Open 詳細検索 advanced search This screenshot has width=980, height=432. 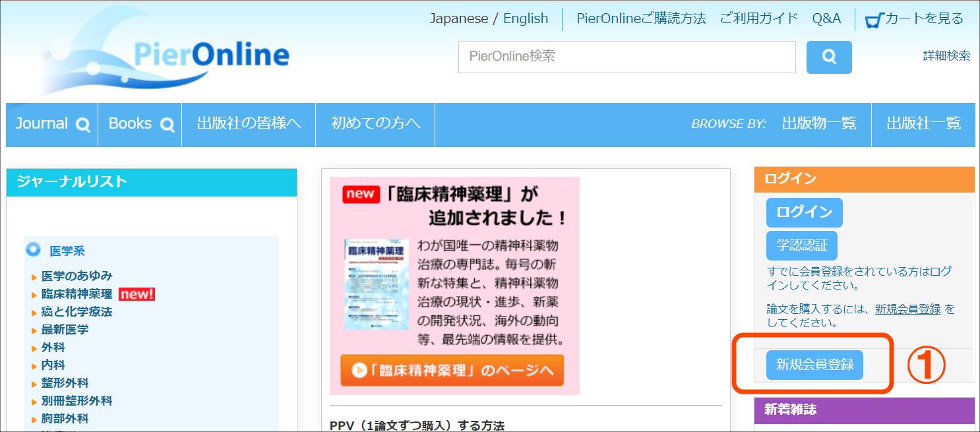[946, 56]
